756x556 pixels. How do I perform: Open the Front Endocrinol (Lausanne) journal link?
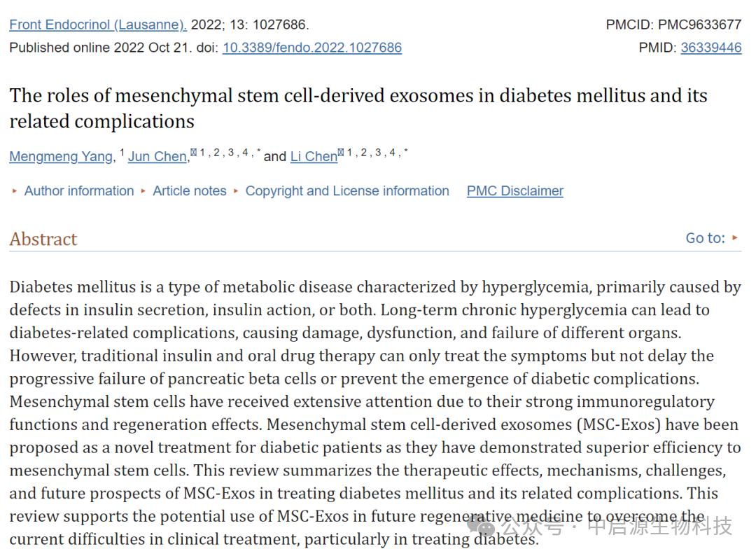click(x=98, y=25)
